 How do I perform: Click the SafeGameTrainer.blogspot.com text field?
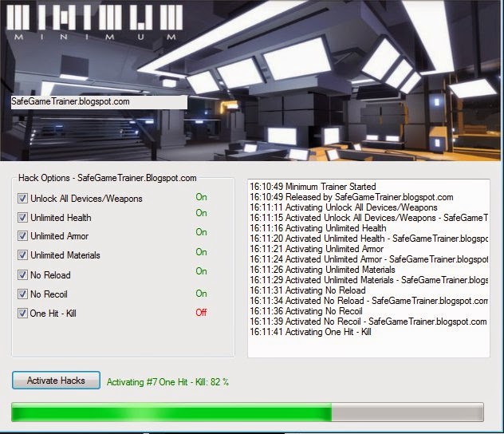pyautogui.click(x=99, y=102)
